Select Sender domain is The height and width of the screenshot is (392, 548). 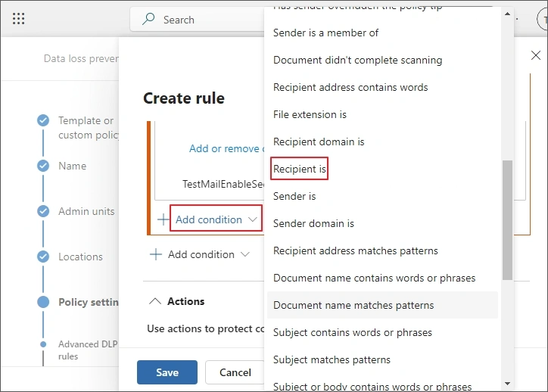383,223
